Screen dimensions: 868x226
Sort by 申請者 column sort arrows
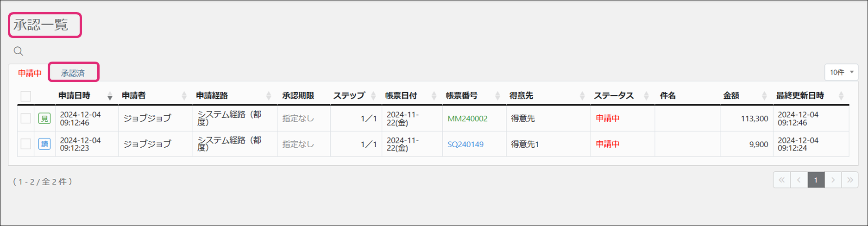(x=184, y=96)
